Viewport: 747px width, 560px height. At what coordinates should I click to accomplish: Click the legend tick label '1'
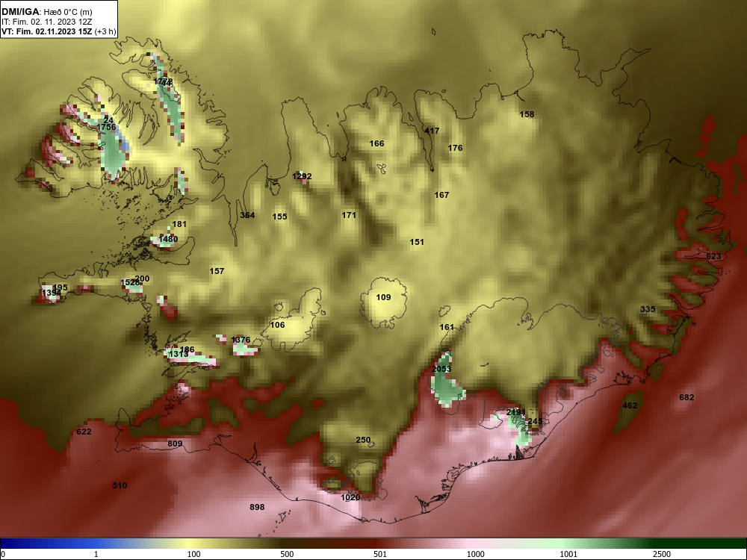tap(96, 554)
